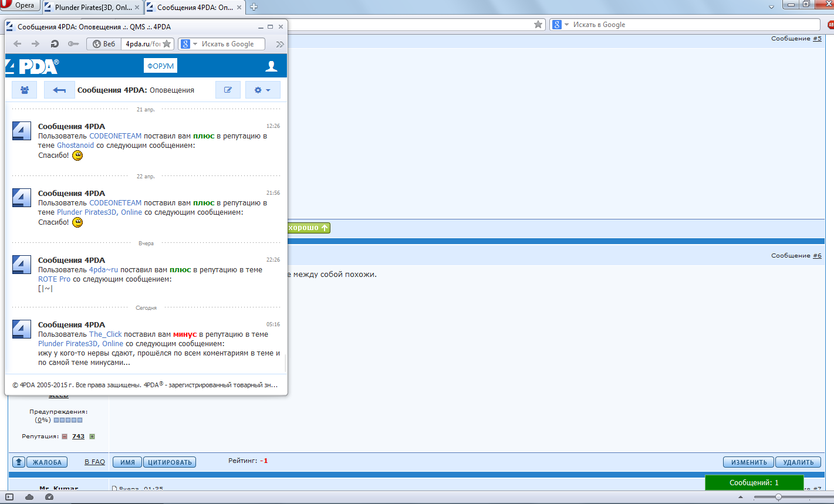
Task: Go back with the blue arrow button
Action: coord(59,90)
